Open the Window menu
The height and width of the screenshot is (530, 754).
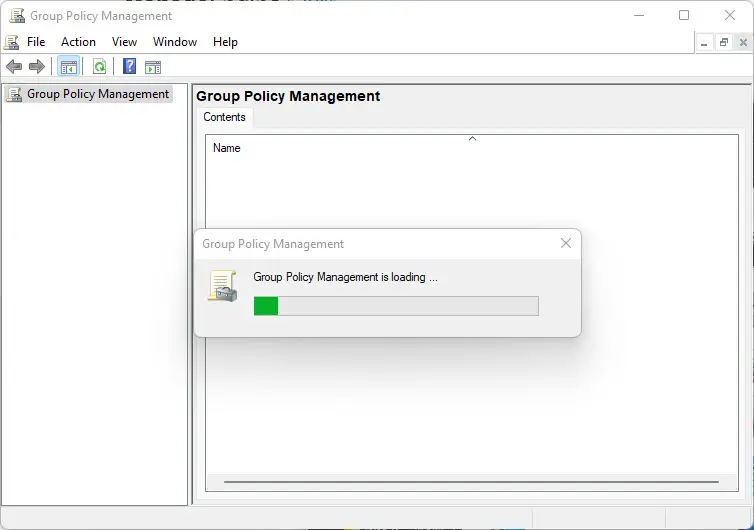click(x=175, y=42)
